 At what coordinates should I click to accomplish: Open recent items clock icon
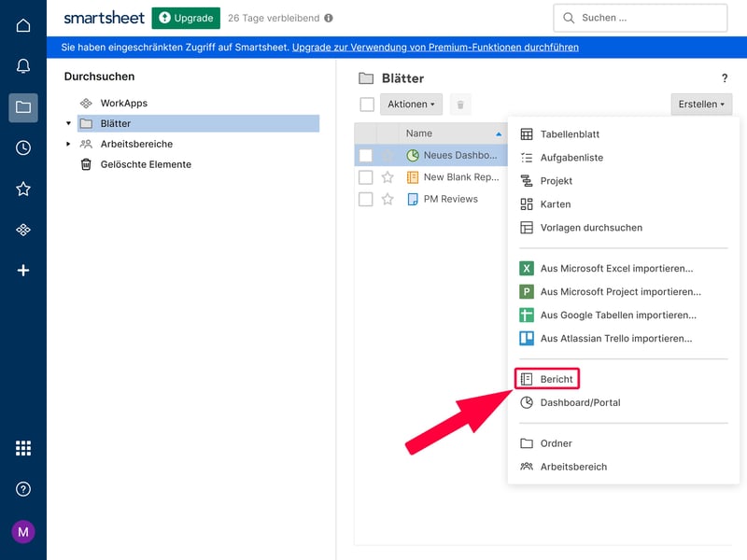click(x=23, y=147)
